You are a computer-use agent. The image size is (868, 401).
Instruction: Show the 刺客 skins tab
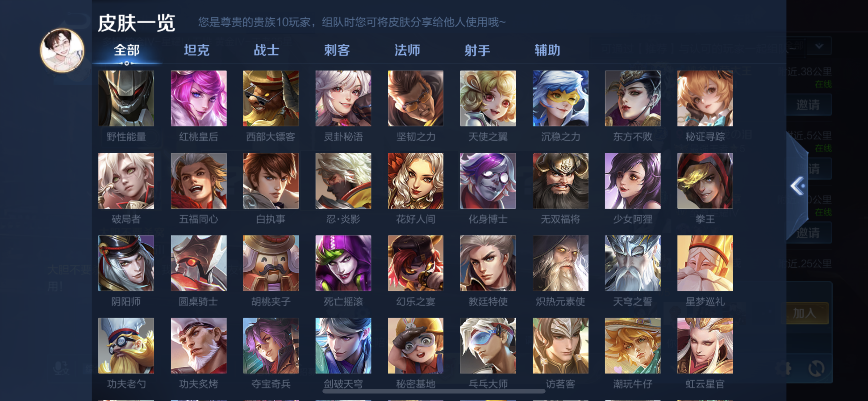pyautogui.click(x=337, y=51)
